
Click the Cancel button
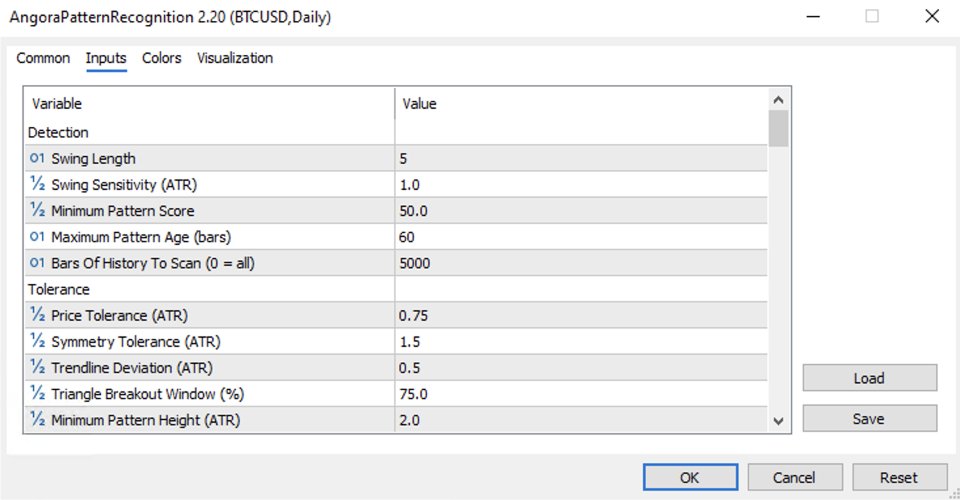795,477
